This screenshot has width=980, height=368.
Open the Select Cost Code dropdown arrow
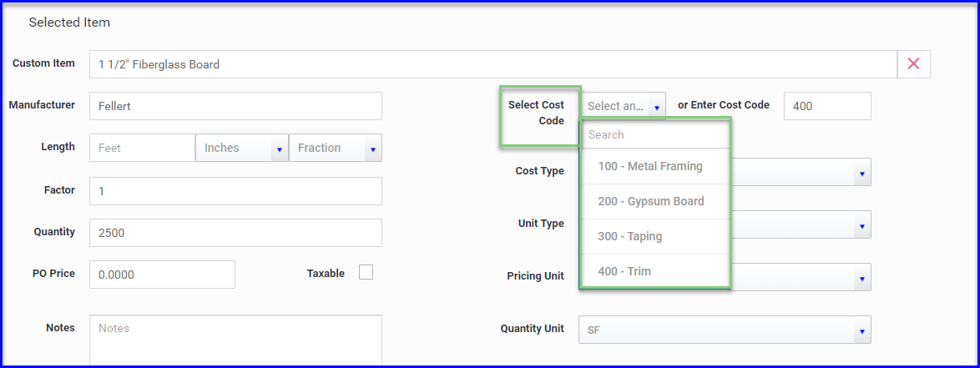[657, 107]
